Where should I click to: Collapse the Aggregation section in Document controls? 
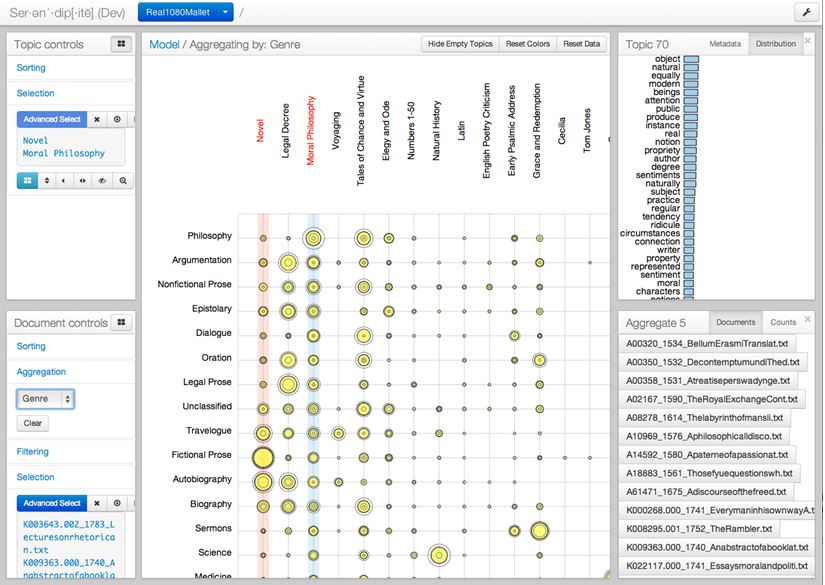41,371
